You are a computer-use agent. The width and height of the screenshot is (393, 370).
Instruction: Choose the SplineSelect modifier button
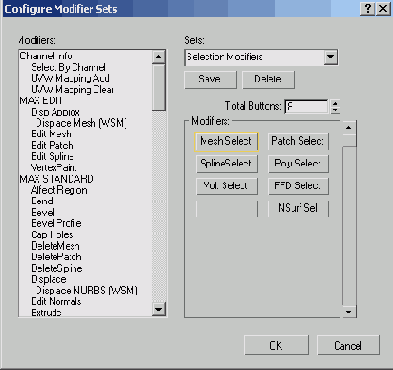(x=227, y=164)
